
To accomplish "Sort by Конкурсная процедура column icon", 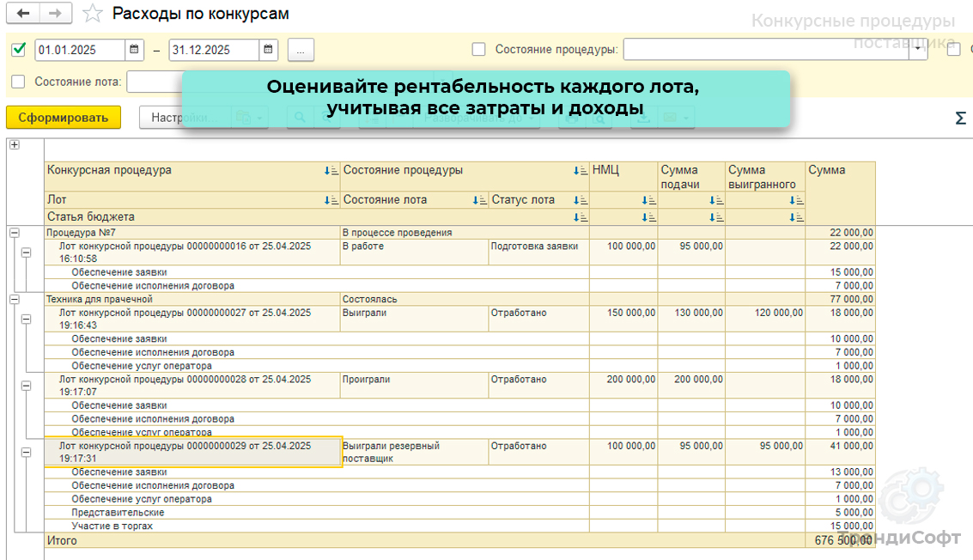I will (331, 170).
